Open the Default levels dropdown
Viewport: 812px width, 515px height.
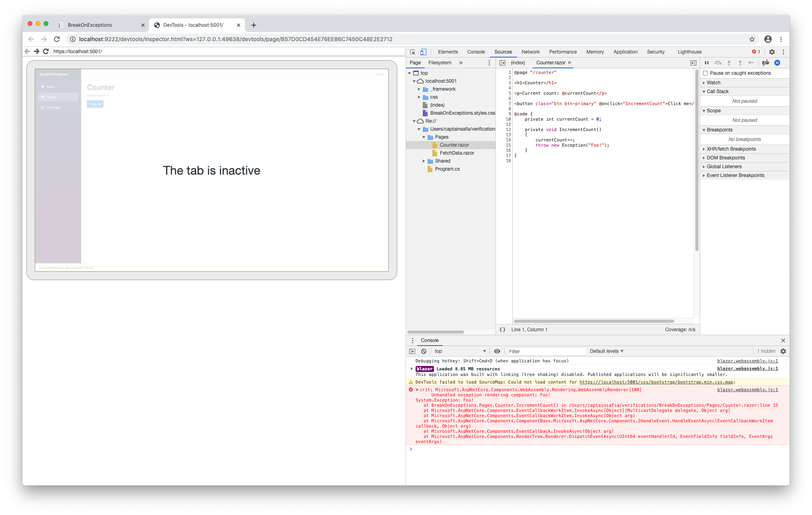[x=606, y=351]
